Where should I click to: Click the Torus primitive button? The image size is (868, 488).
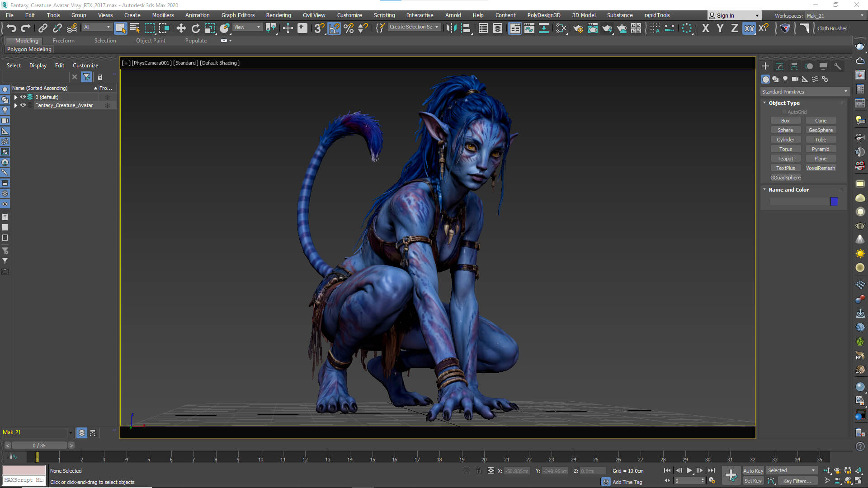(x=785, y=149)
